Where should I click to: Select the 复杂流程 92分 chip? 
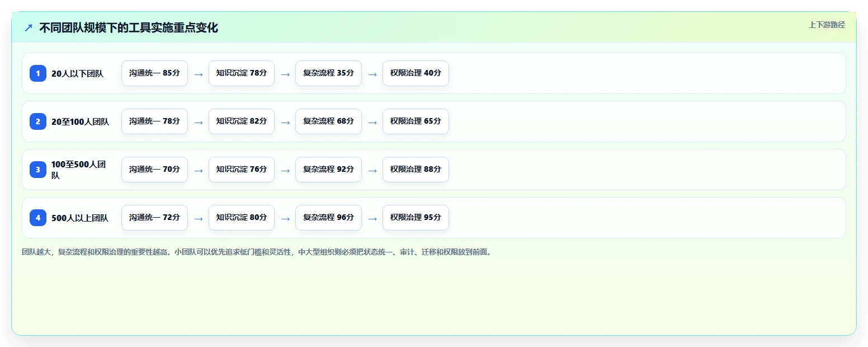pos(328,170)
